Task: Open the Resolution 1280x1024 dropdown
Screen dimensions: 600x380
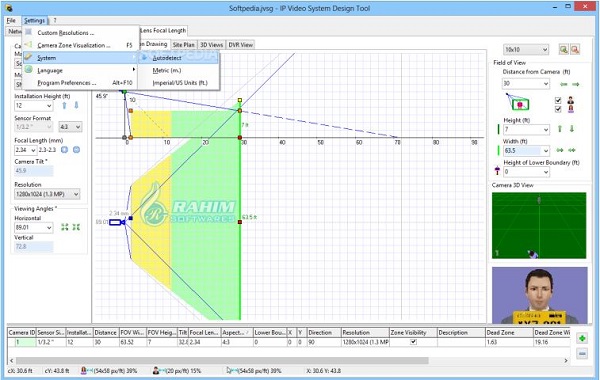Action: [x=47, y=194]
